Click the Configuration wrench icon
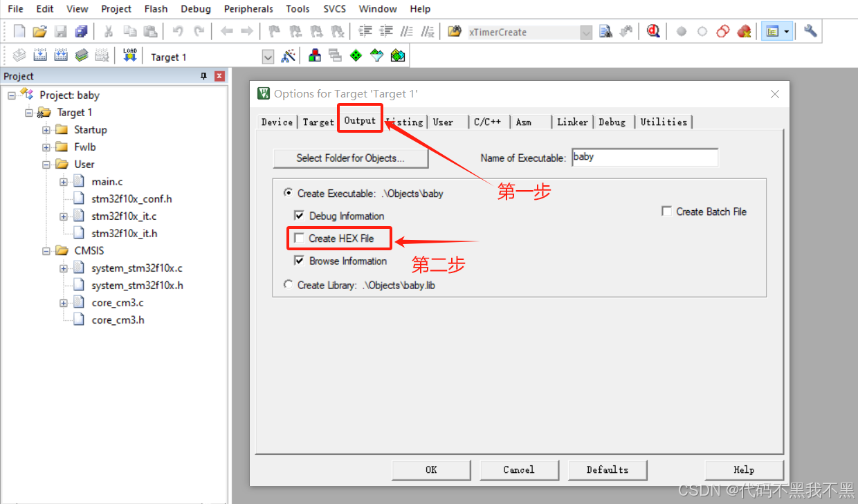 click(x=810, y=32)
